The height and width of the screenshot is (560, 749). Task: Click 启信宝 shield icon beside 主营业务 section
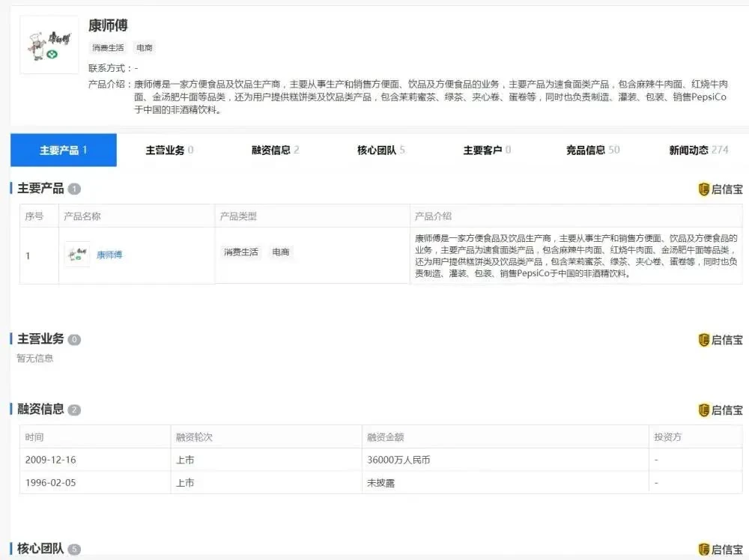703,340
